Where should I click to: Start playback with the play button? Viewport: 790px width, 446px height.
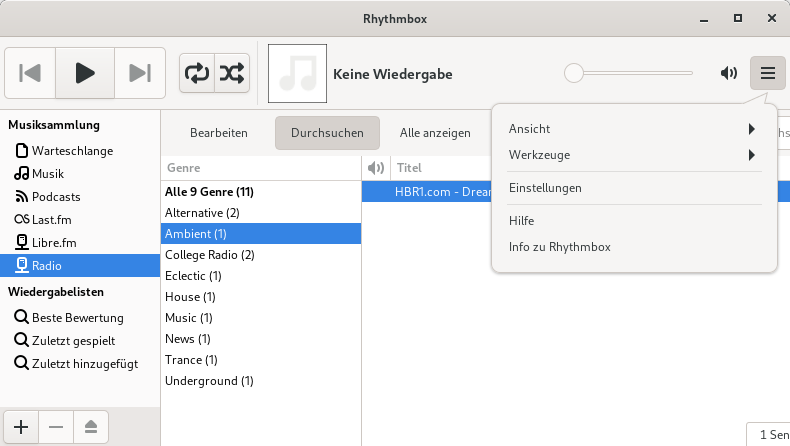click(x=85, y=73)
